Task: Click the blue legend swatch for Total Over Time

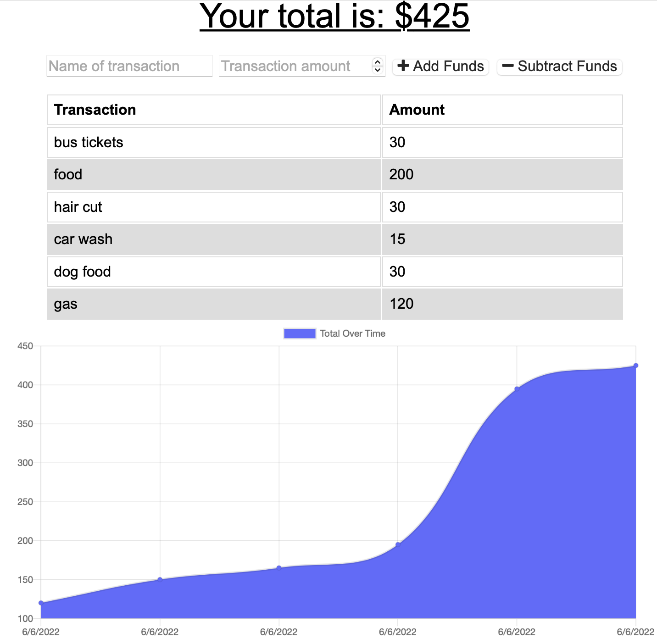Action: (x=299, y=333)
